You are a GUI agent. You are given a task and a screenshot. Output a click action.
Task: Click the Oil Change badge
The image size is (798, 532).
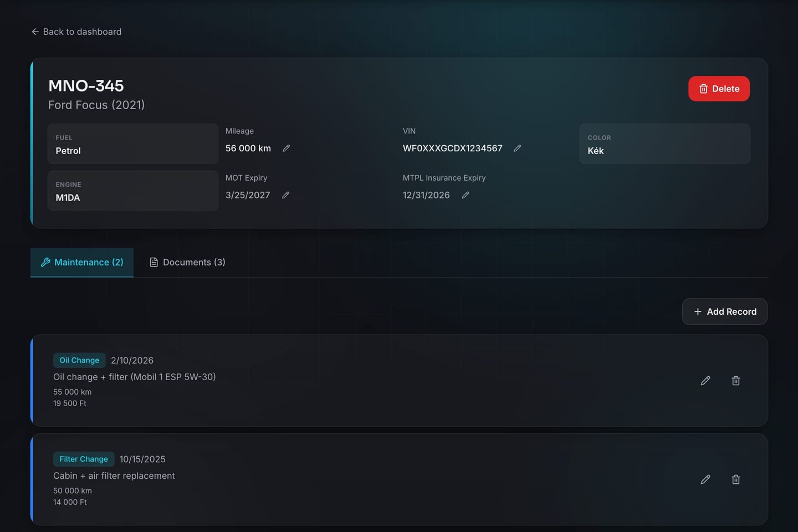coord(79,360)
